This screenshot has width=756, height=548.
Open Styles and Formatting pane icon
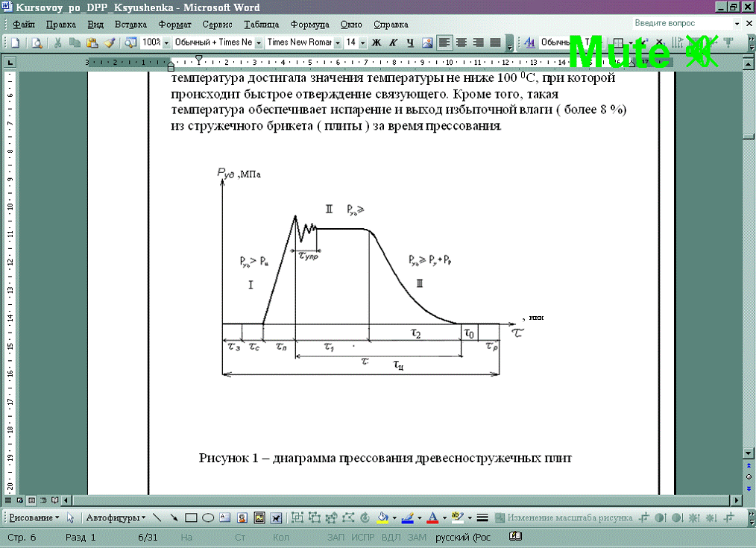[529, 42]
